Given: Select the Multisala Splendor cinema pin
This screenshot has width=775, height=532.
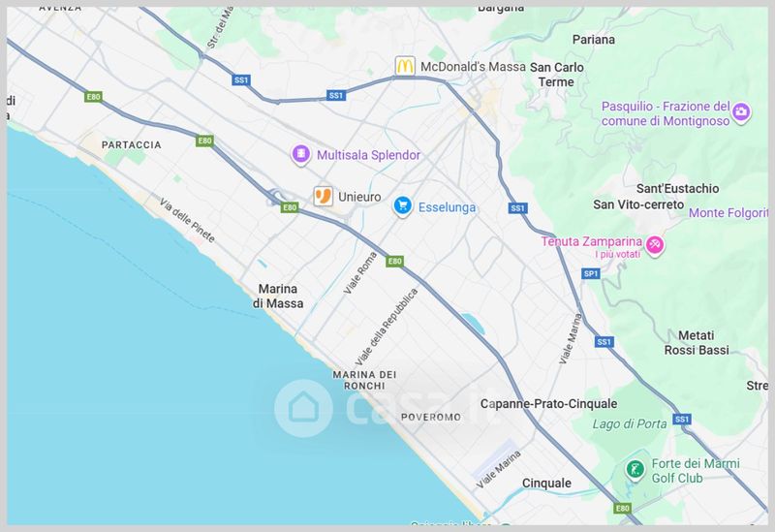Looking at the screenshot, I should (x=300, y=154).
